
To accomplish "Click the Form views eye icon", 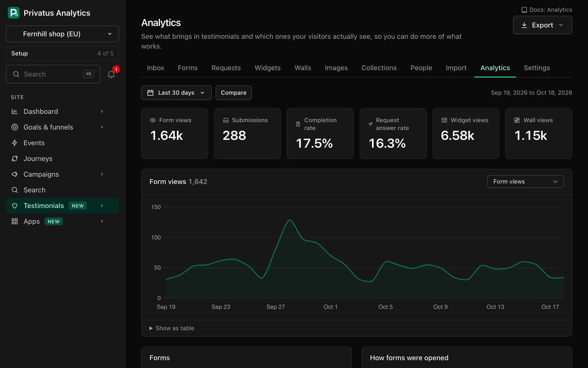I will (x=153, y=120).
